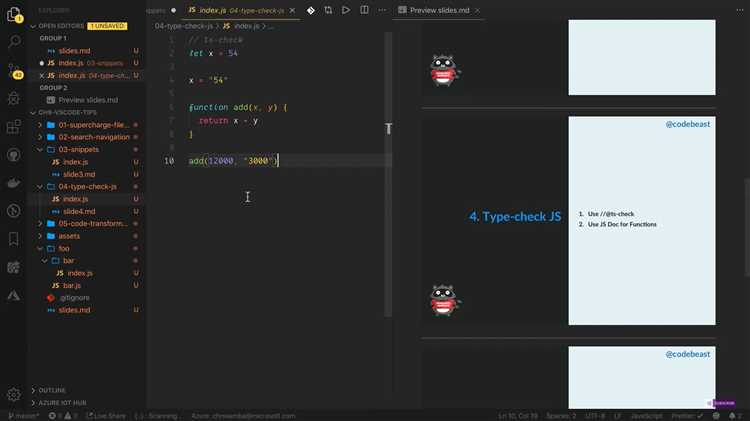Start Live Share from status bar

(105, 416)
